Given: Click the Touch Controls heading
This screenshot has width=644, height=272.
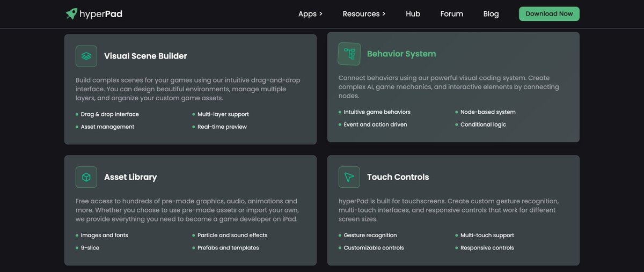Looking at the screenshot, I should pos(398,177).
